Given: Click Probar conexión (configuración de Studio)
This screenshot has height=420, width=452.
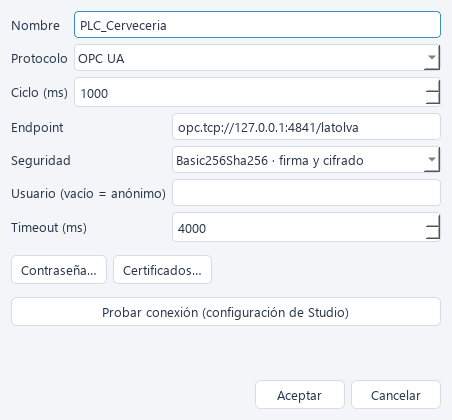Looking at the screenshot, I should click(x=226, y=312).
